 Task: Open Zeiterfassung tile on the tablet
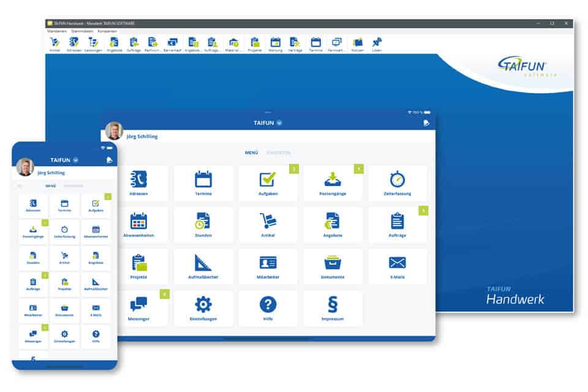(398, 183)
